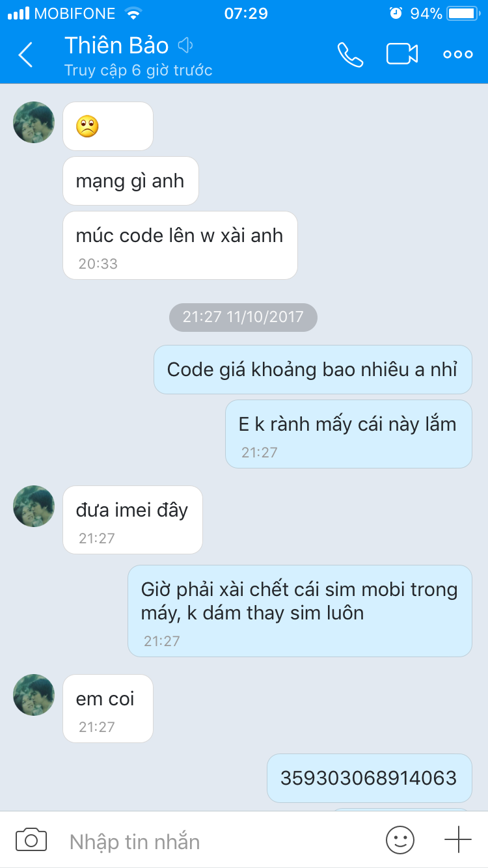Start a voice call with Thiên Bảo
Image resolution: width=488 pixels, height=868 pixels.
[x=350, y=55]
